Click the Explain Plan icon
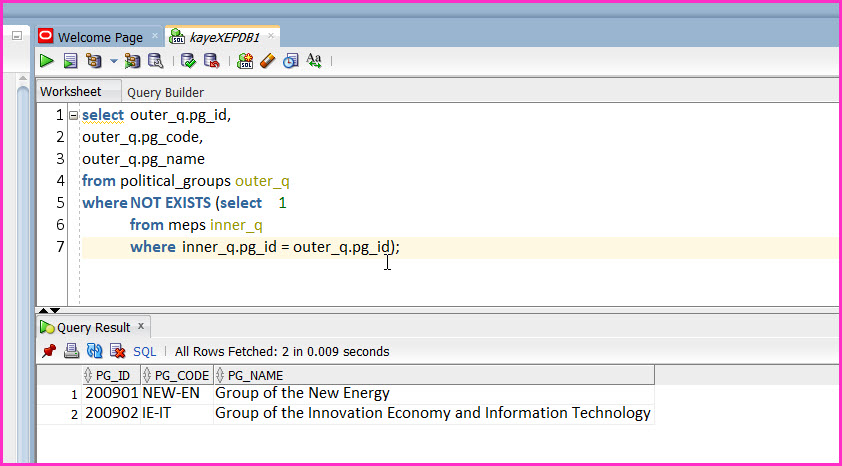Viewport: 842px width, 466px height. [x=93, y=61]
